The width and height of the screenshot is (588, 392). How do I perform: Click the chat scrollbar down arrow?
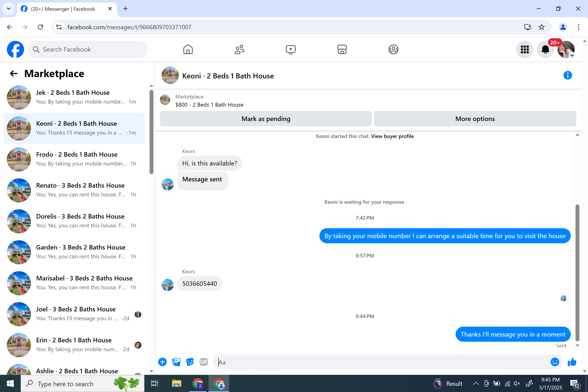coord(577,346)
